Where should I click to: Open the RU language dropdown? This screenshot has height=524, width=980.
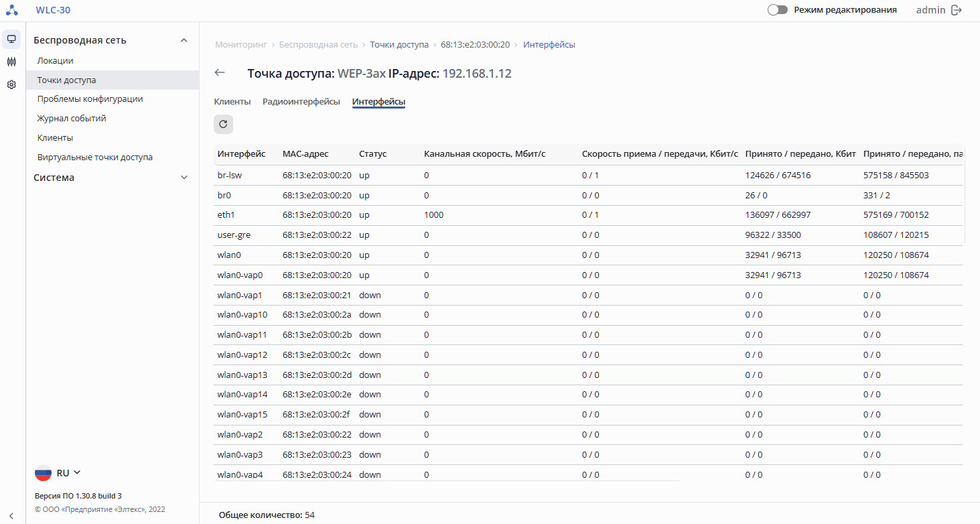(x=58, y=473)
